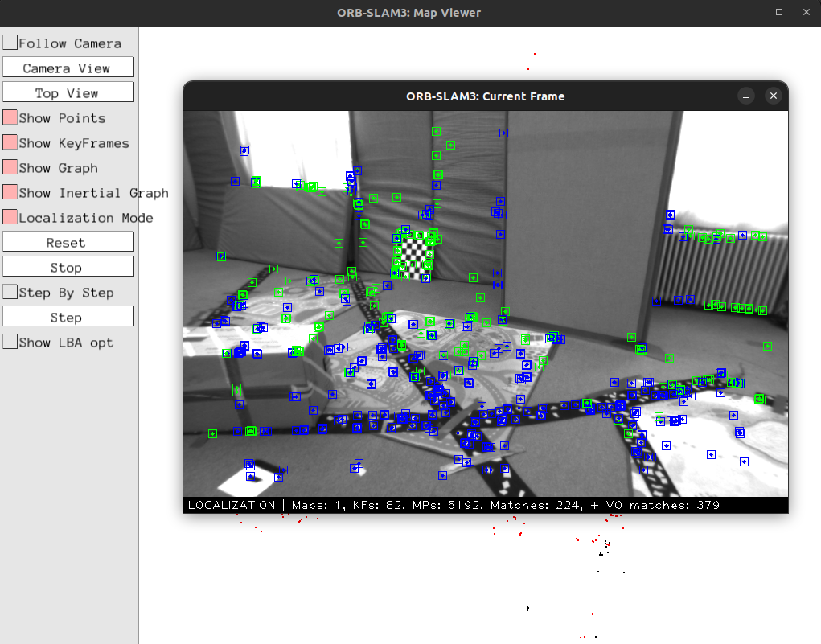This screenshot has width=821, height=644.
Task: Click the Stop button
Action: (68, 267)
